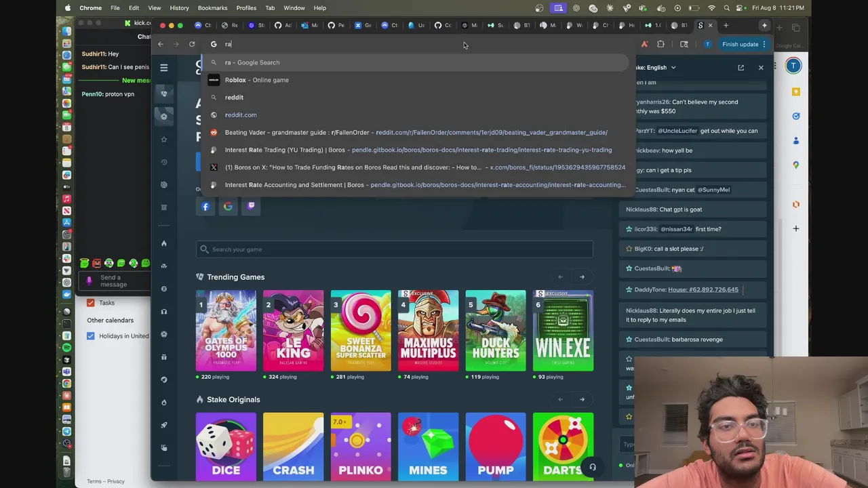The image size is (868, 488).
Task: Select the Roblox Online game suggestion
Action: tap(415, 80)
